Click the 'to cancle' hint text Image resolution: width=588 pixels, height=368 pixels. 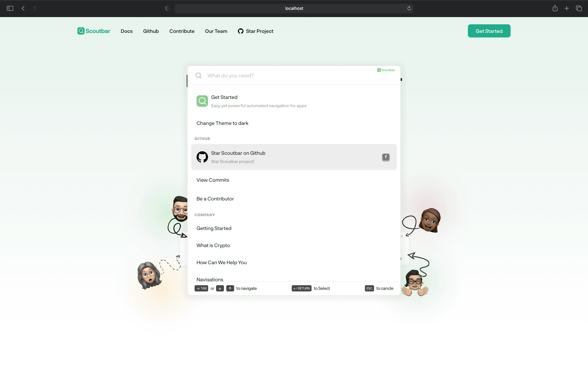tap(385, 288)
